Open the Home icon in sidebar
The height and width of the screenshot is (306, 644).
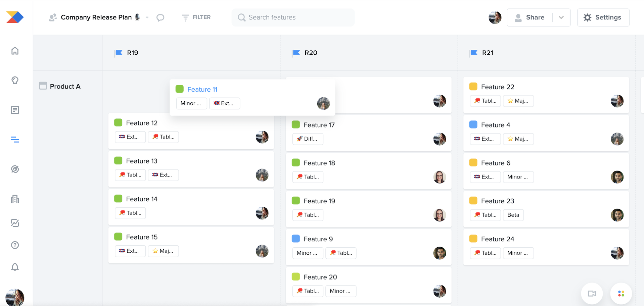tap(15, 51)
